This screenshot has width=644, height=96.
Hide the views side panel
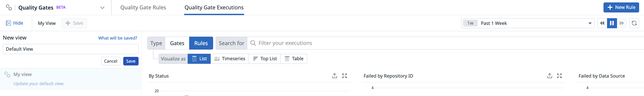tap(15, 23)
